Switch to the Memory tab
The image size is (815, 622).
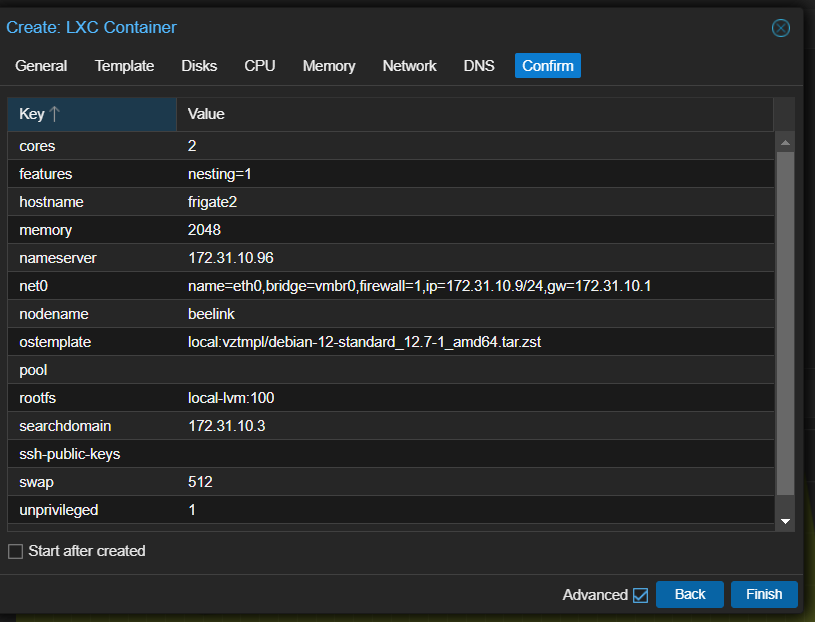coord(328,66)
